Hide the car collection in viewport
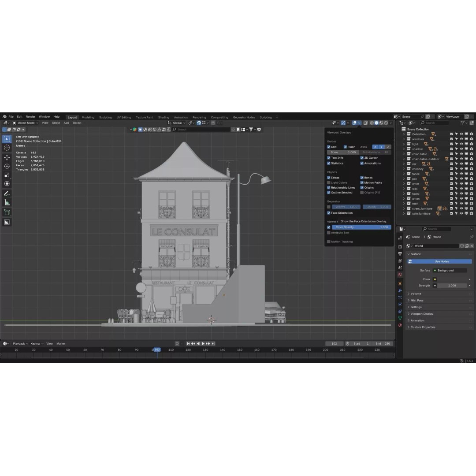The width and height of the screenshot is (476, 476). tap(461, 164)
